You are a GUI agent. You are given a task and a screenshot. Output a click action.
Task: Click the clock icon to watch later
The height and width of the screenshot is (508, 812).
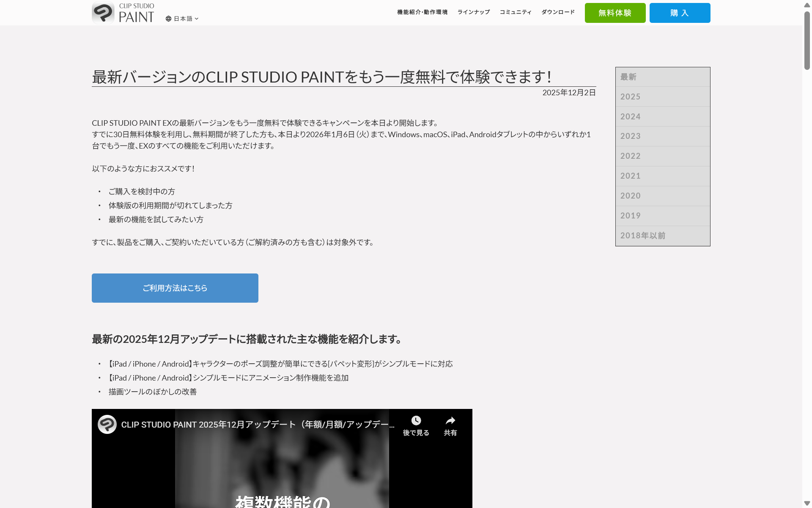416,420
